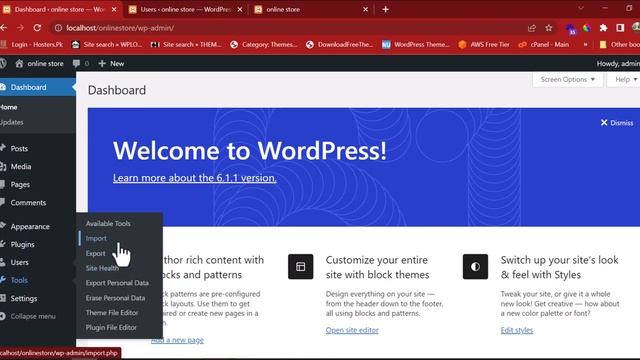Click the address bar URL

tap(120, 28)
